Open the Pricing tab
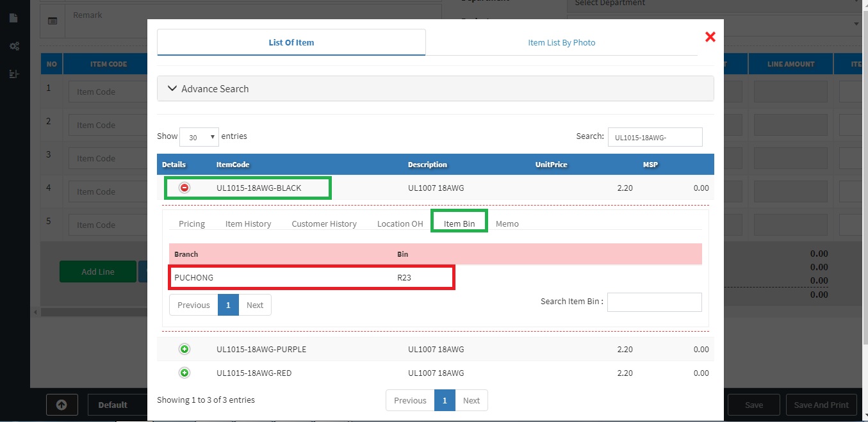 192,223
